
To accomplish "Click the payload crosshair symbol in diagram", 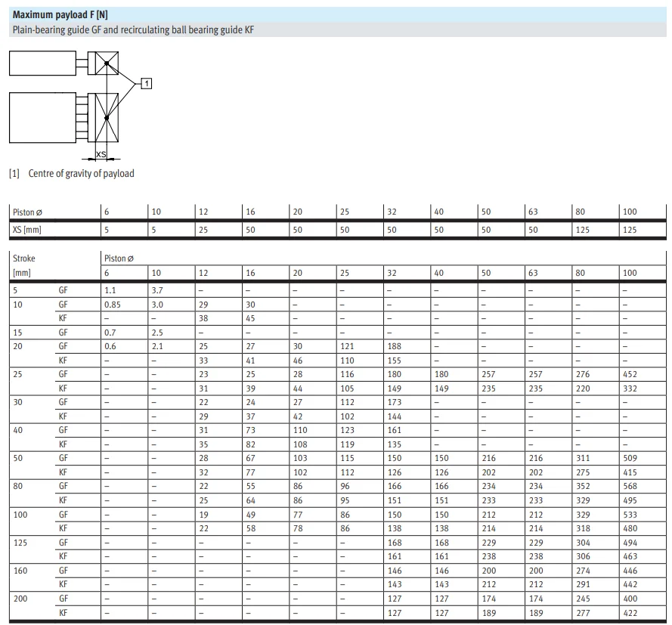I will click(x=106, y=62).
